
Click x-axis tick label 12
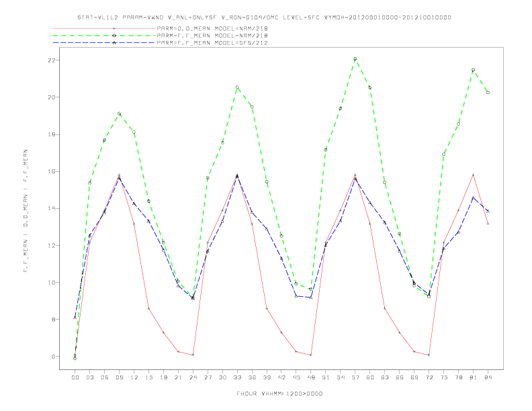point(134,377)
